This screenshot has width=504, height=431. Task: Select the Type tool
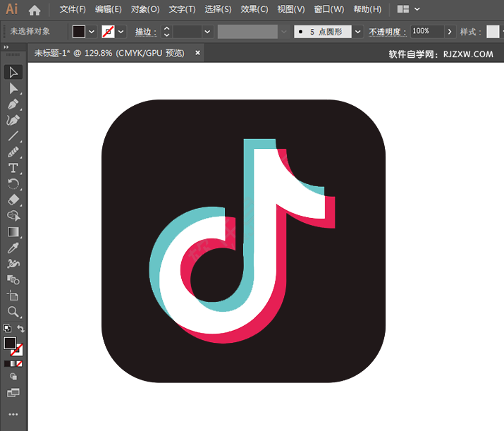coord(13,168)
